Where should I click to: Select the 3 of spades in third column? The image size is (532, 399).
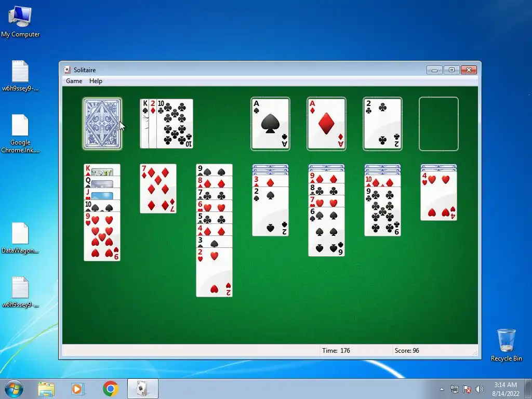click(215, 242)
